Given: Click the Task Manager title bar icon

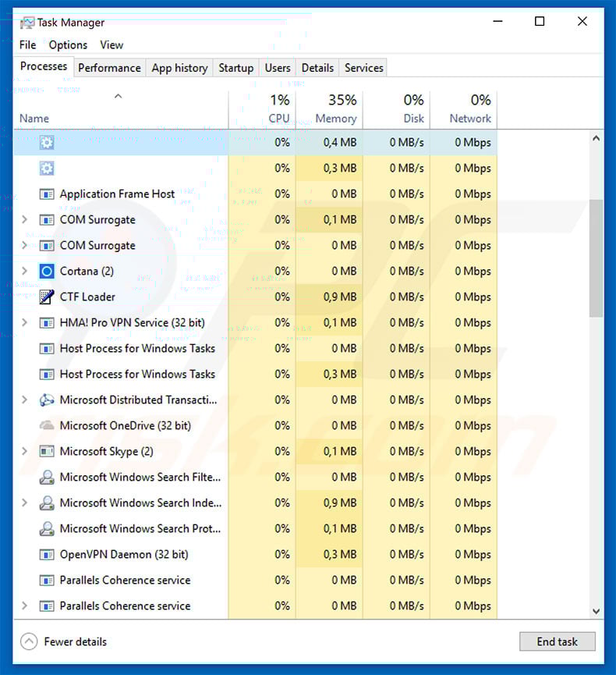Looking at the screenshot, I should (x=27, y=23).
